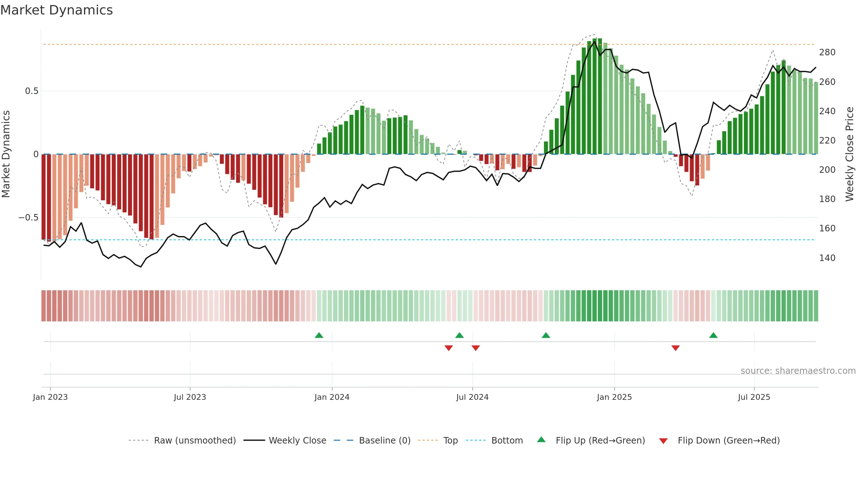868x488 pixels.
Task: Click the Weekly Close Price axis title
Action: click(x=850, y=154)
